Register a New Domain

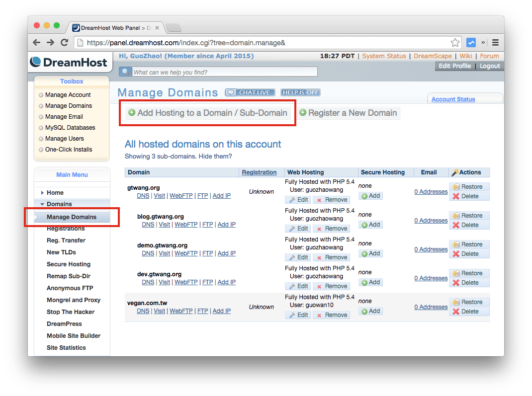click(348, 113)
